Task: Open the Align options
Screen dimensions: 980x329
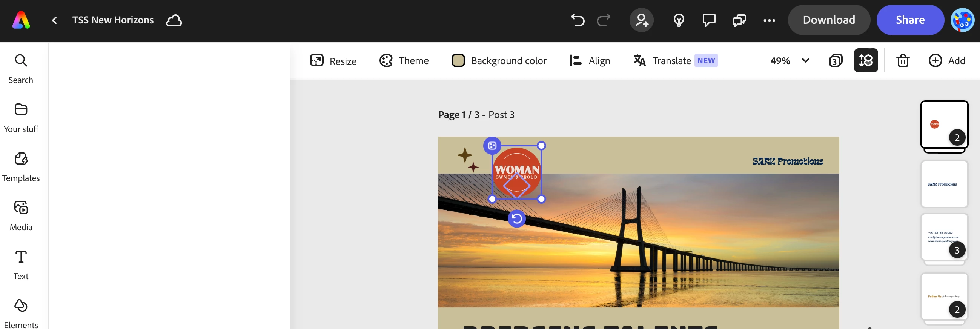Action: (x=590, y=61)
